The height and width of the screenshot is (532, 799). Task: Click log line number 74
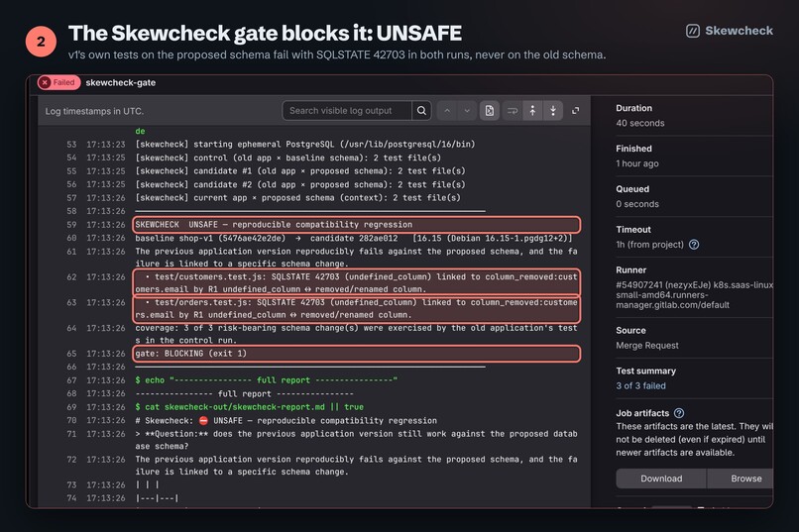(71, 498)
